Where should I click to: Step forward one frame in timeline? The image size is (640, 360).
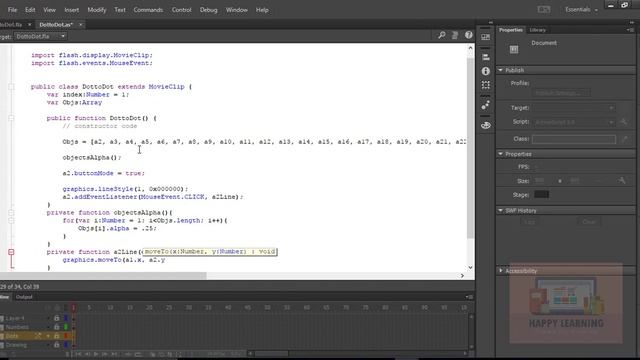(x=105, y=354)
